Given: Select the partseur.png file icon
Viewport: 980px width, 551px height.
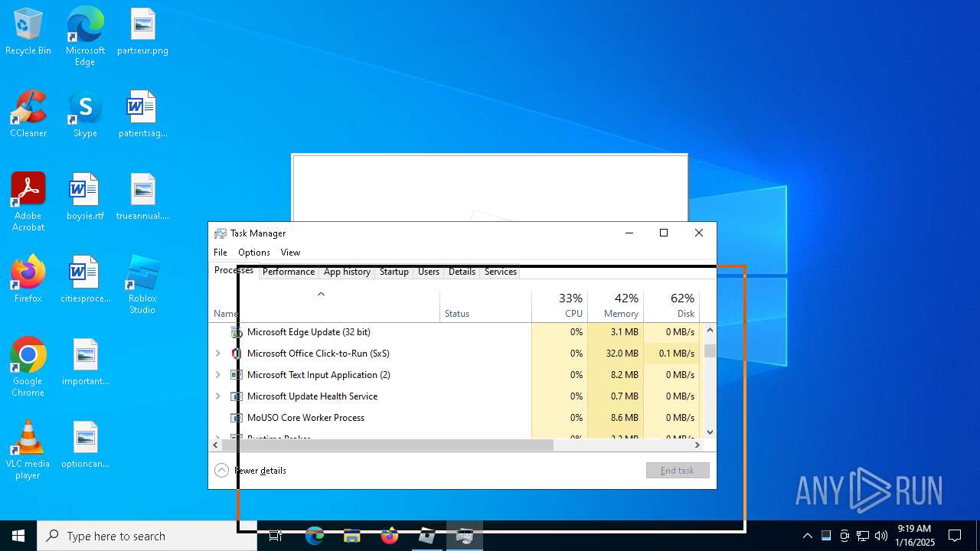Looking at the screenshot, I should click(142, 32).
